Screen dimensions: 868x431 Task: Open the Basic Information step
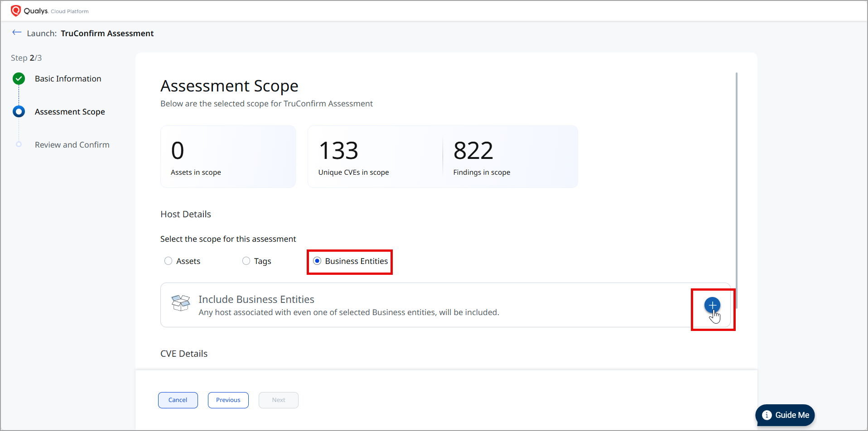pyautogui.click(x=68, y=79)
